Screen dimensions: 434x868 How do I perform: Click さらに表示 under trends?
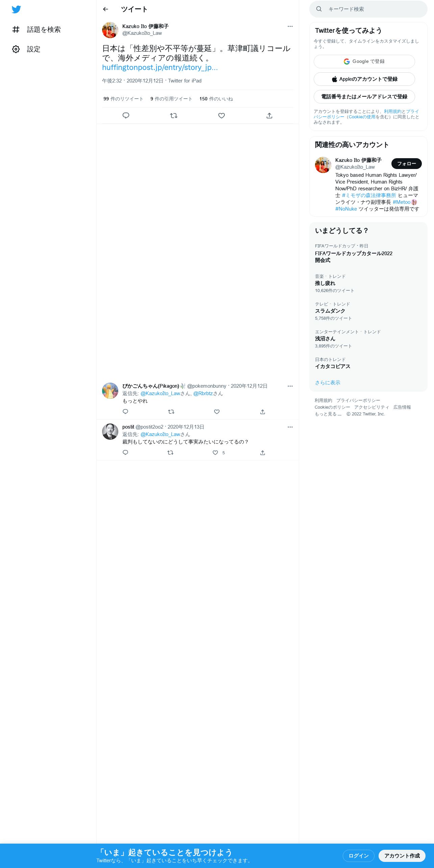pos(328,383)
